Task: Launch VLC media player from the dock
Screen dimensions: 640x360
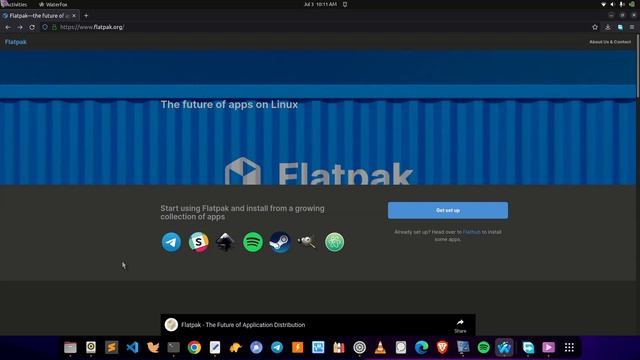Action: [380, 347]
